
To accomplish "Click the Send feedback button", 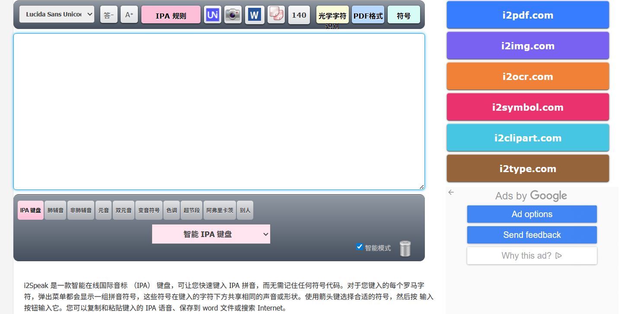I will (x=532, y=235).
